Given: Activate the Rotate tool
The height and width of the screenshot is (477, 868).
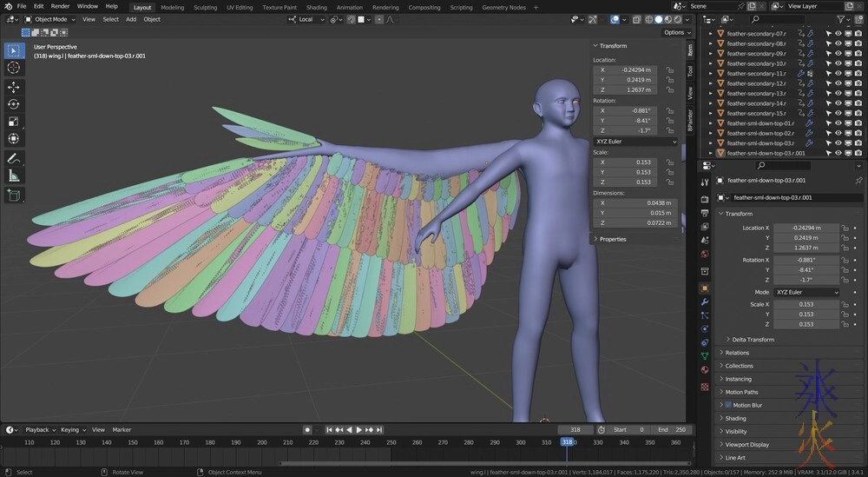Looking at the screenshot, I should click(x=14, y=104).
